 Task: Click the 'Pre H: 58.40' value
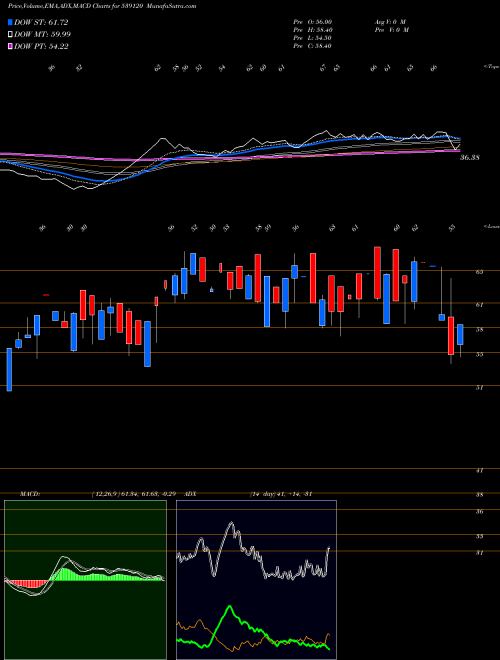click(x=312, y=30)
